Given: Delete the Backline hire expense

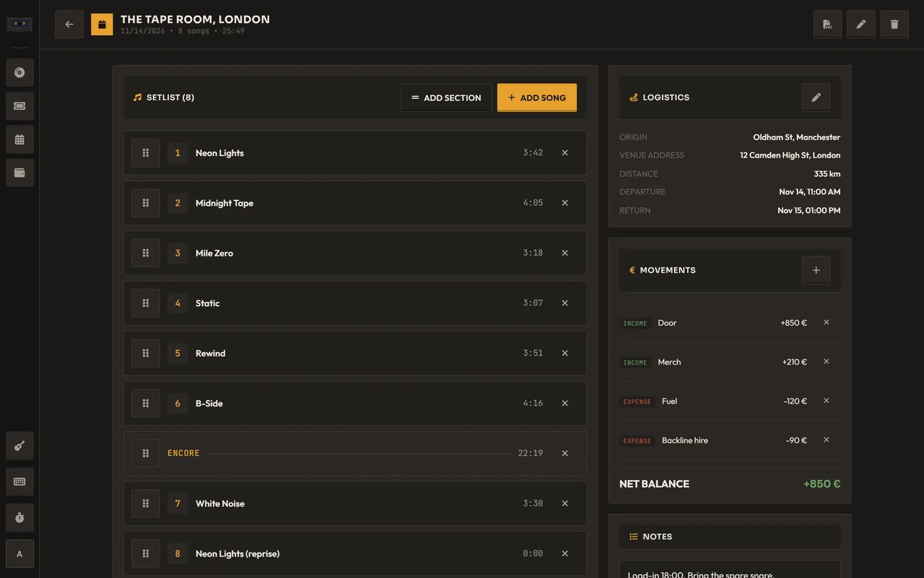Looking at the screenshot, I should 826,440.
